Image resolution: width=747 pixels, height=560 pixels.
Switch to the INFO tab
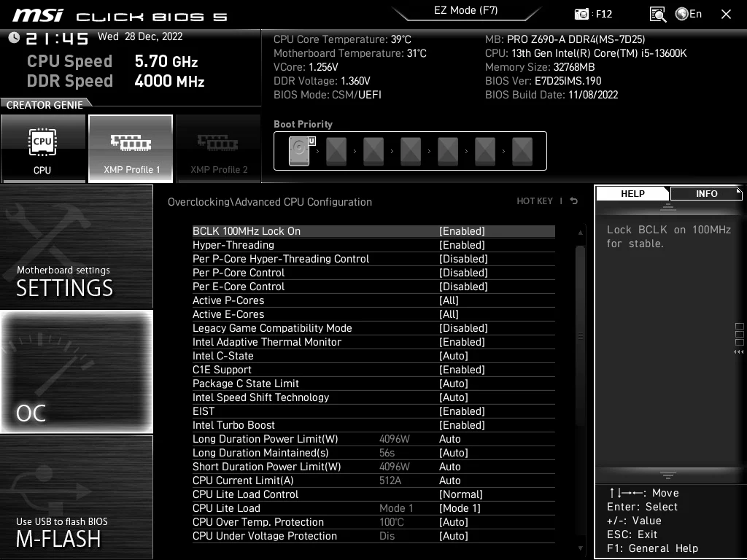(706, 193)
